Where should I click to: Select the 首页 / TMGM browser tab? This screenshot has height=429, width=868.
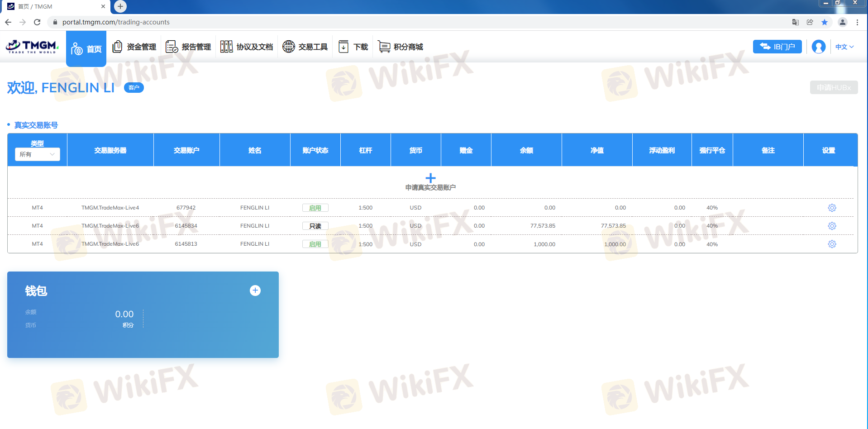pyautogui.click(x=55, y=6)
